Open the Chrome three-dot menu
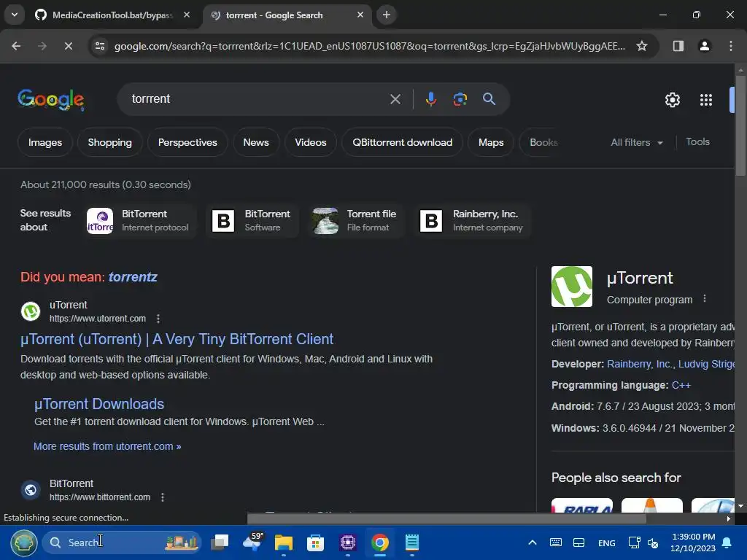Screen dimensions: 747x560 (731, 46)
